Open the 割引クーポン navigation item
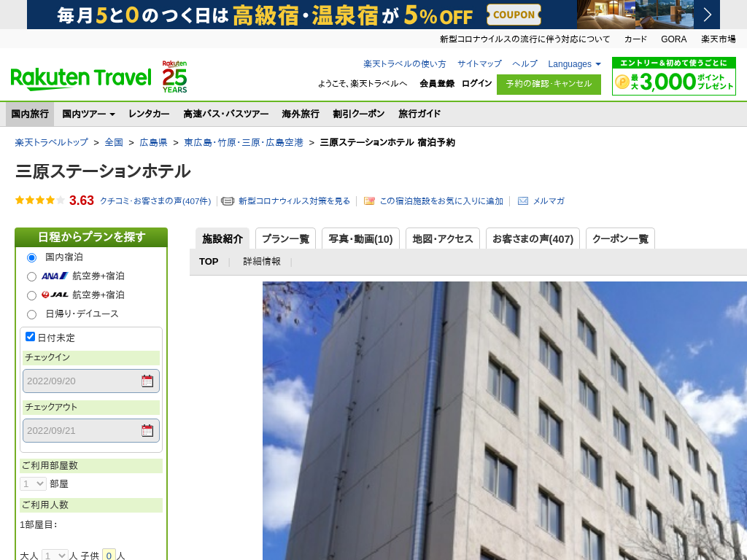The height and width of the screenshot is (560, 747). coord(358,114)
